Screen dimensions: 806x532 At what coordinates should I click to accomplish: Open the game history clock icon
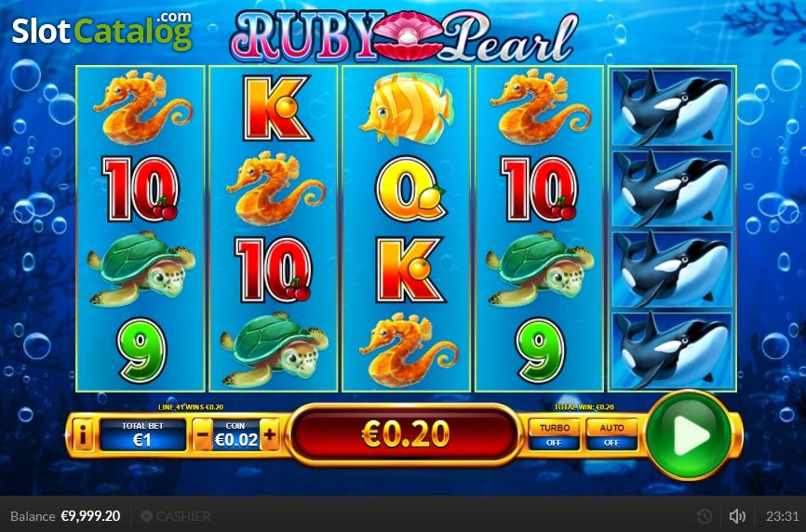click(704, 515)
